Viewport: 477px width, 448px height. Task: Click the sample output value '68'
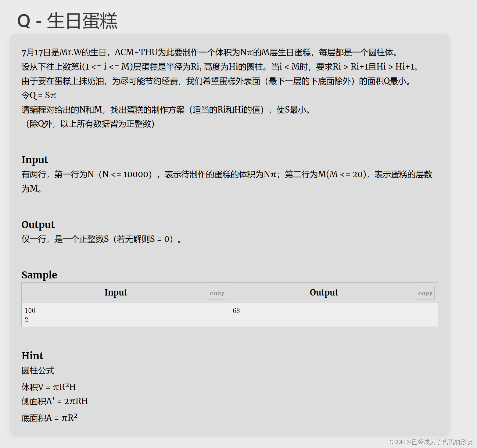point(236,310)
